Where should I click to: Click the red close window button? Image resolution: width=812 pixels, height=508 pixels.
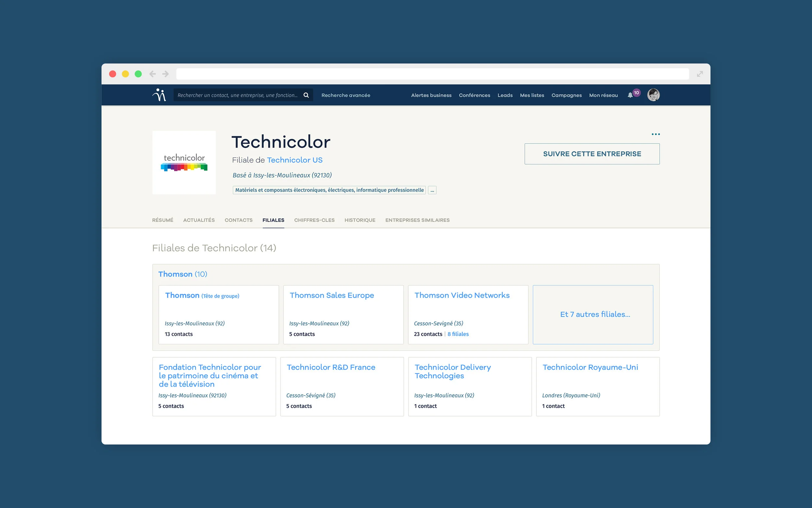pyautogui.click(x=113, y=74)
